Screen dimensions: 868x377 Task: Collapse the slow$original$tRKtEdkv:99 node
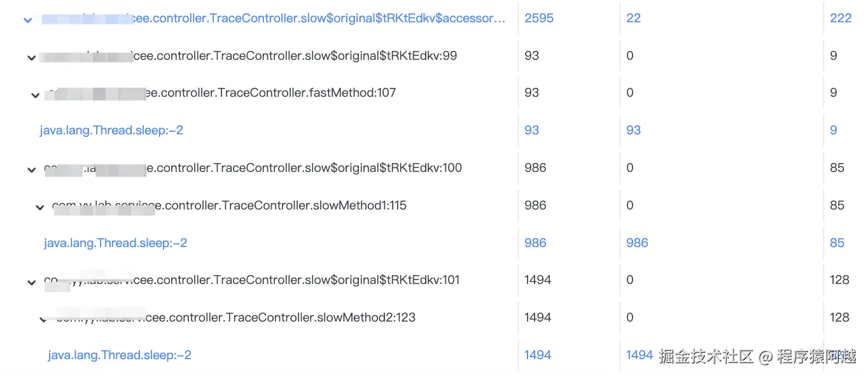tap(31, 58)
